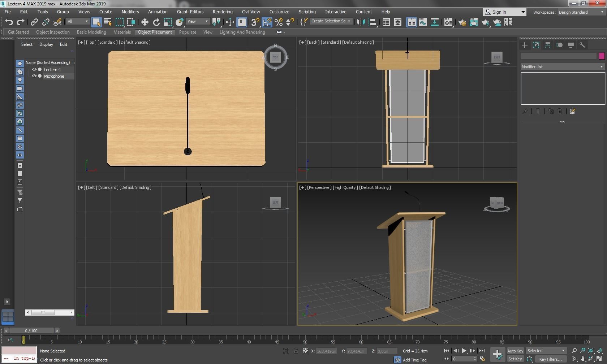Click the Key Filters button
607x364 pixels.
tap(550, 359)
